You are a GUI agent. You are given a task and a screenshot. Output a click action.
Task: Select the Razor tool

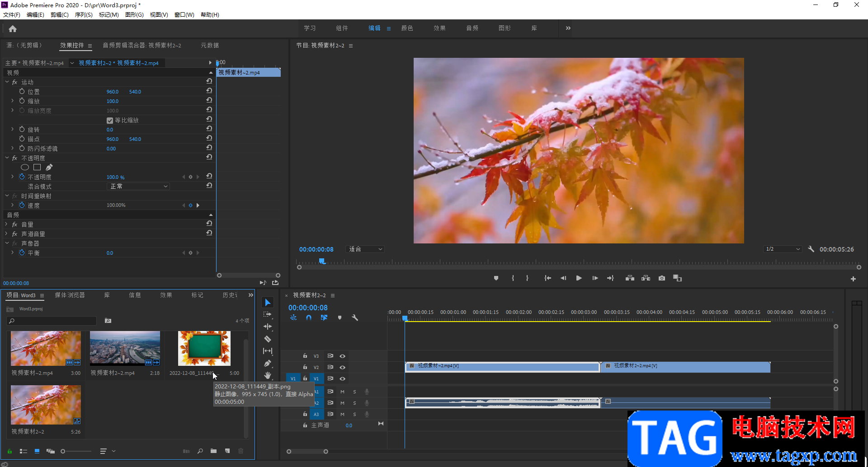(x=268, y=339)
